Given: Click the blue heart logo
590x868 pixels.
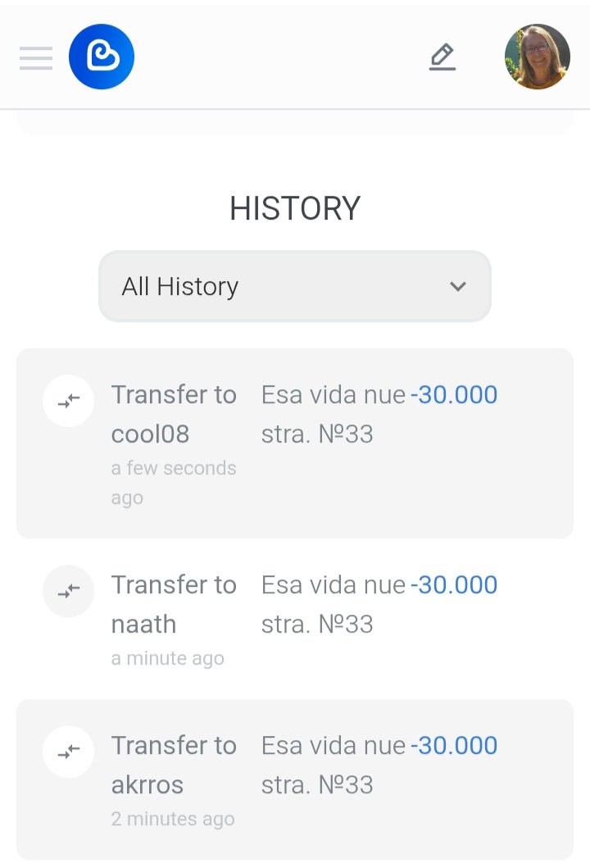Looking at the screenshot, I should pos(102,57).
